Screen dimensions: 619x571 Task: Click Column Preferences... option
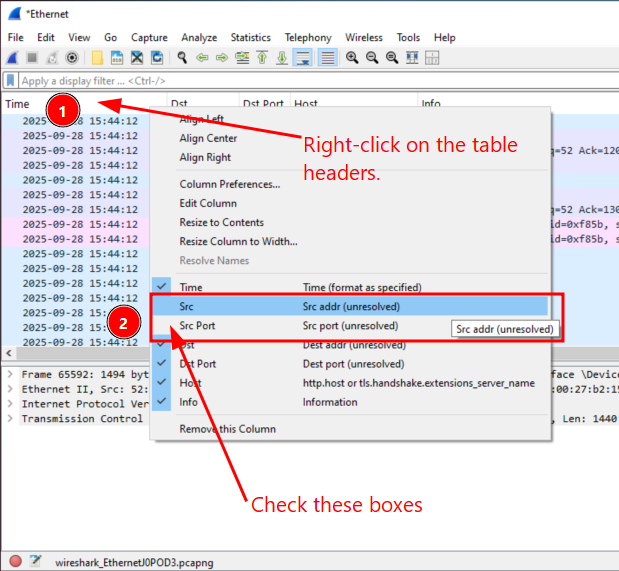229,184
